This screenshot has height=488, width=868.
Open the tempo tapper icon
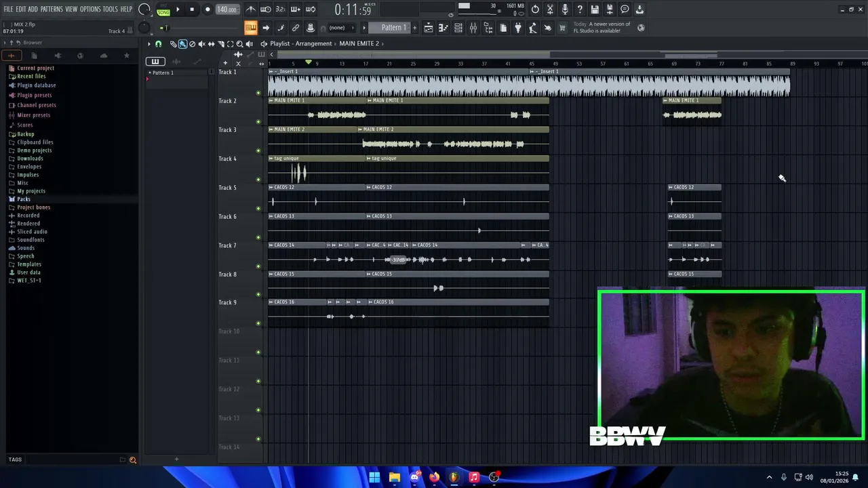pos(533,28)
